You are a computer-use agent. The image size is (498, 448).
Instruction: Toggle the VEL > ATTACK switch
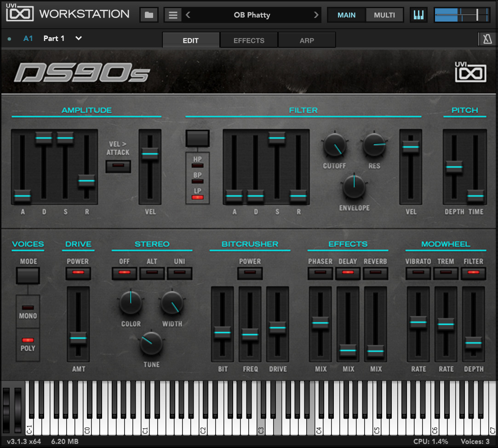pos(118,166)
